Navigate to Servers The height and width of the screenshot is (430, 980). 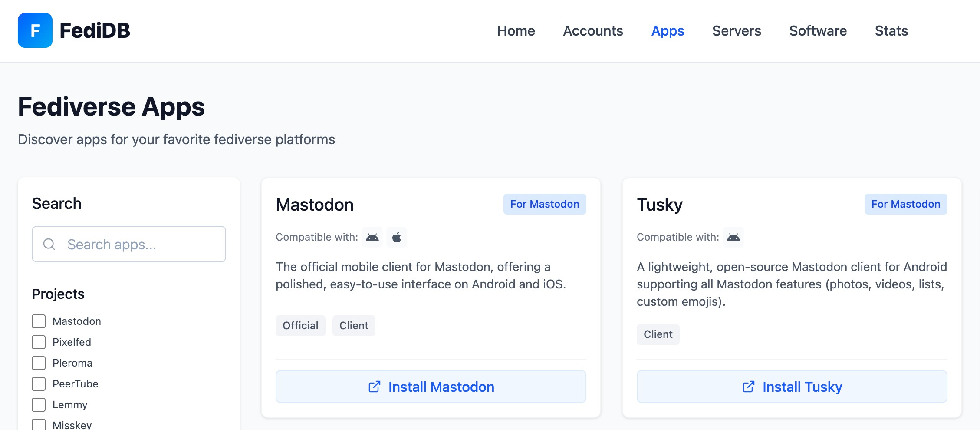coord(737,31)
